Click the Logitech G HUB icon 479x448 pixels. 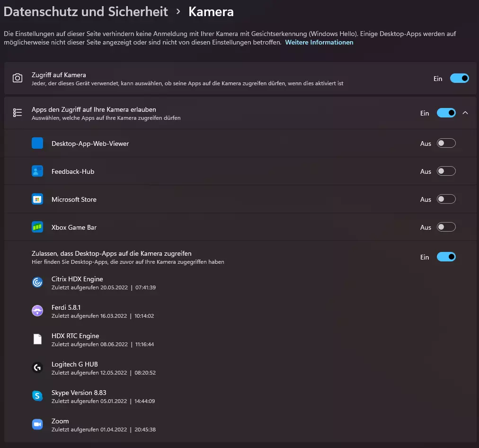pos(37,367)
